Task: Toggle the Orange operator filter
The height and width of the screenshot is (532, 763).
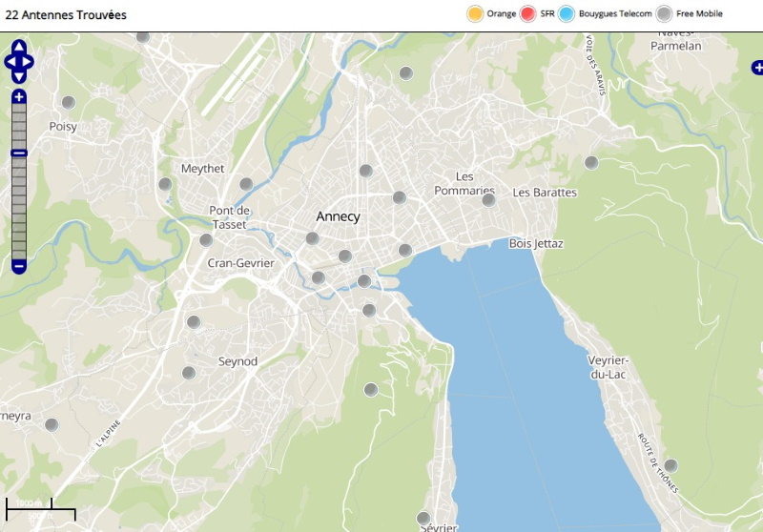Action: point(475,13)
